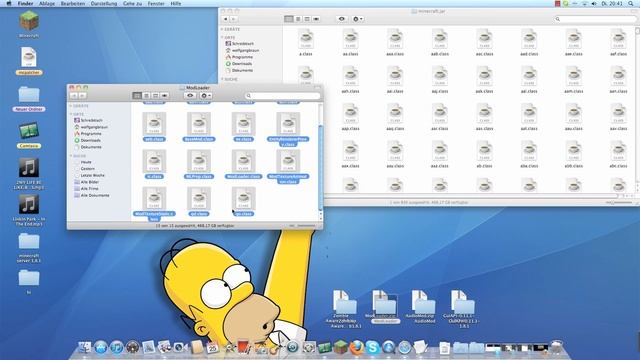Image resolution: width=640 pixels, height=360 pixels.
Task: Switch minecraft.jar window to Cover Flow view
Action: [316, 19]
